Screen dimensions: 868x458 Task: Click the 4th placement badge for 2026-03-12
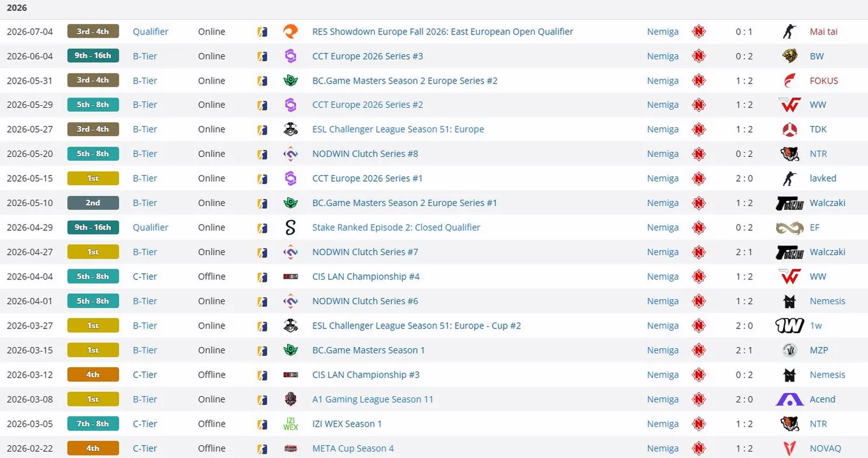[x=93, y=374]
